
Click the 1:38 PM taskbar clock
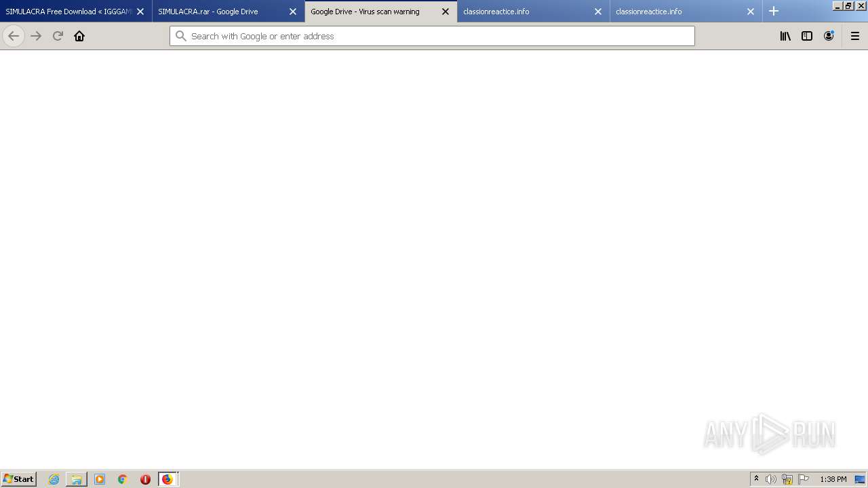coord(833,479)
